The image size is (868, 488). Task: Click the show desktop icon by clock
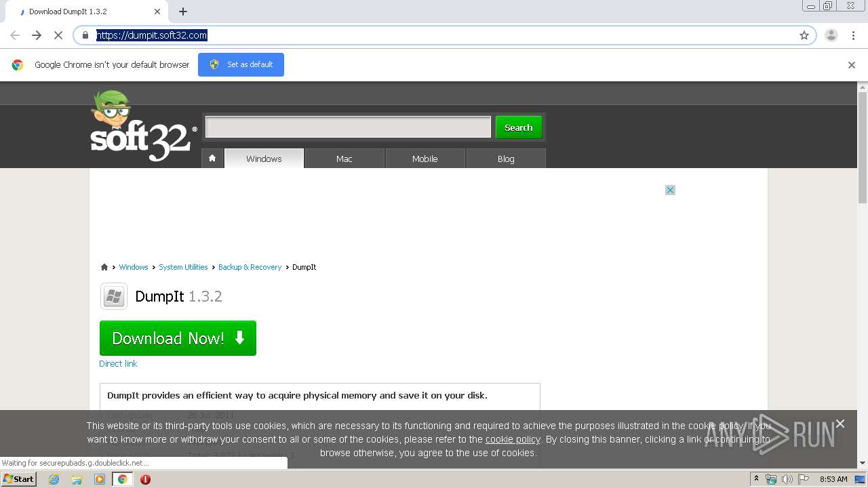(860, 479)
